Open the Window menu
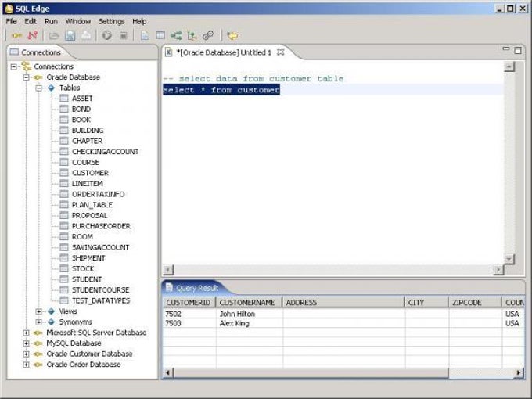 point(77,21)
